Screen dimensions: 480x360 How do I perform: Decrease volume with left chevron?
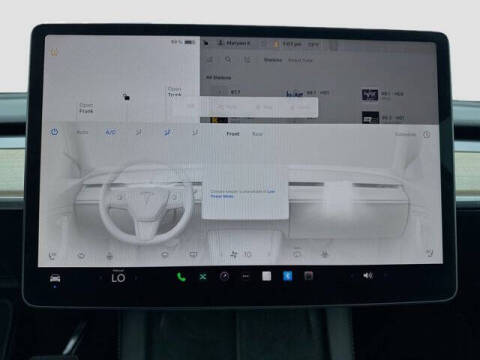(x=351, y=276)
